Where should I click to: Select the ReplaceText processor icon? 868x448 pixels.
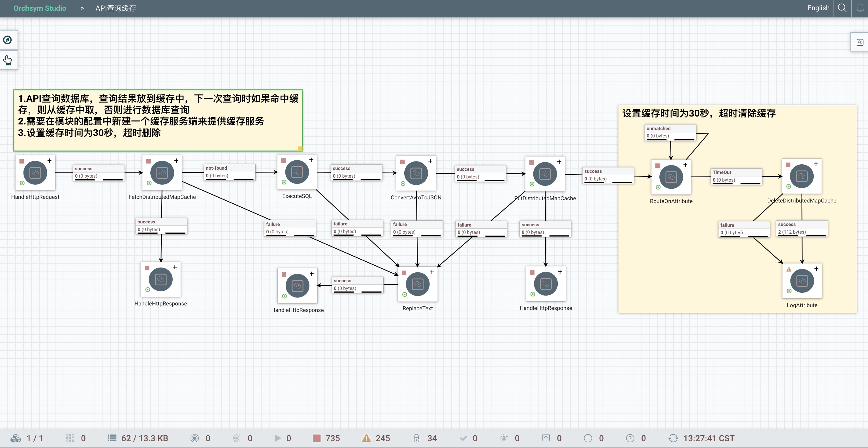pos(418,284)
